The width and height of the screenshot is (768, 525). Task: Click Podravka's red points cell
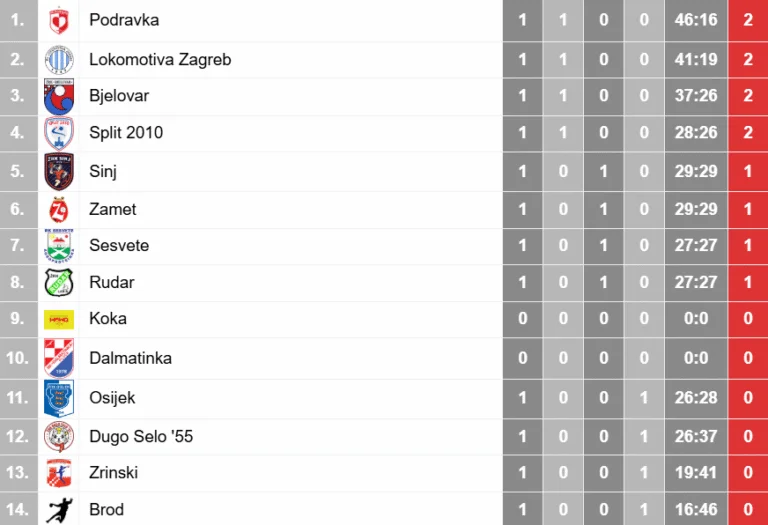pos(748,20)
